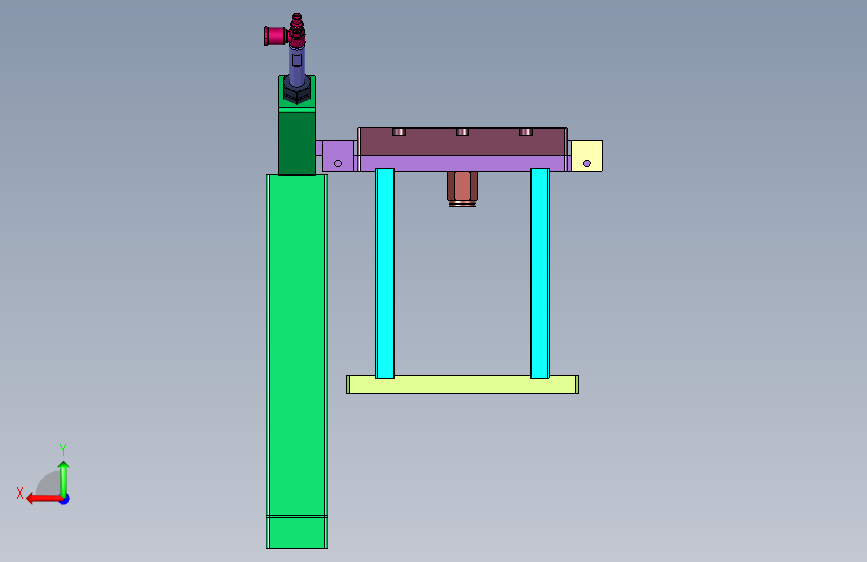
Task: Click the 'X' axis label
Action: click(20, 493)
